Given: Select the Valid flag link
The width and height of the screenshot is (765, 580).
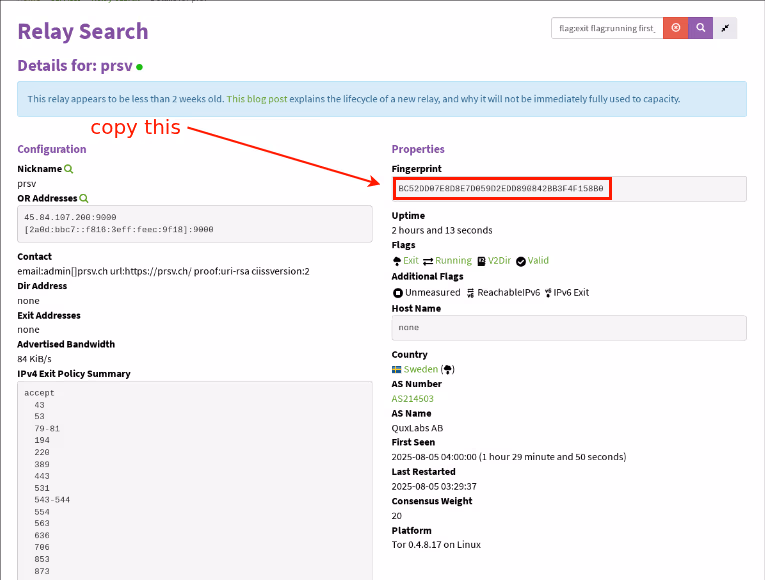Looking at the screenshot, I should click(538, 261).
